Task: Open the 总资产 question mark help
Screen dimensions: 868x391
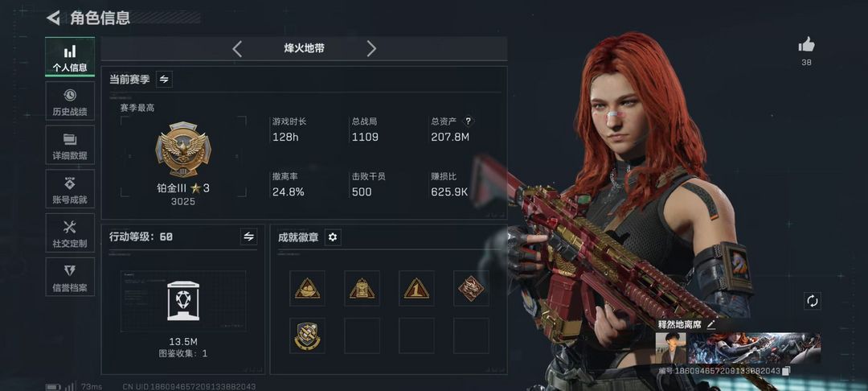Action: (469, 121)
